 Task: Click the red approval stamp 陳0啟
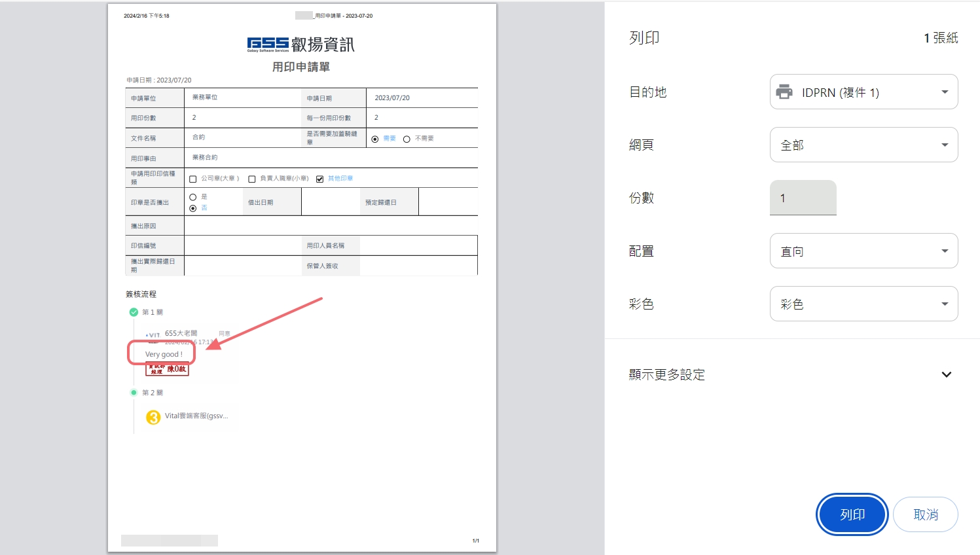click(167, 369)
